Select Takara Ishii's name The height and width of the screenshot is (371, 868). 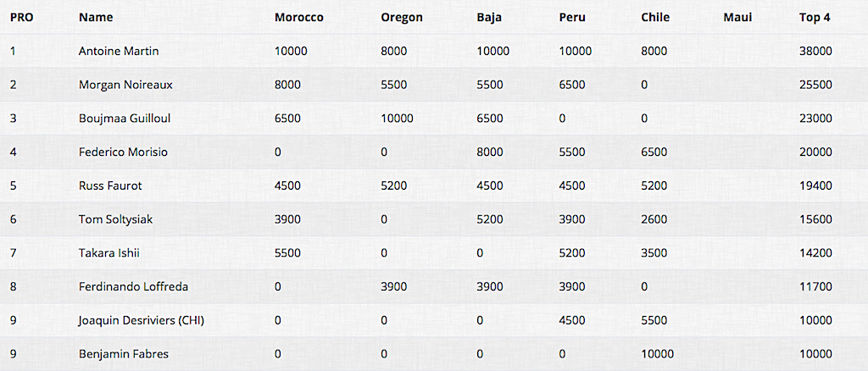click(x=109, y=253)
